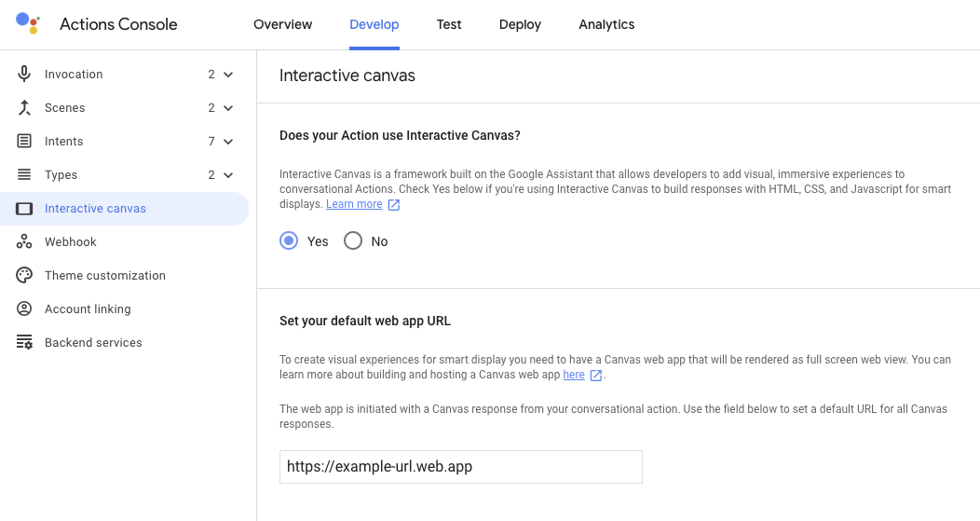The image size is (980, 521).
Task: Switch to the Test tab
Action: click(x=449, y=25)
